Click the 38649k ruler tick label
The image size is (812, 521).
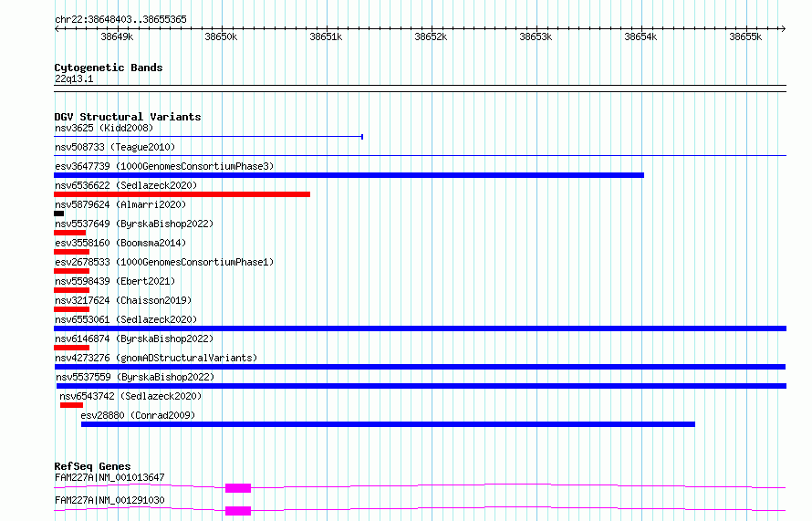click(117, 36)
